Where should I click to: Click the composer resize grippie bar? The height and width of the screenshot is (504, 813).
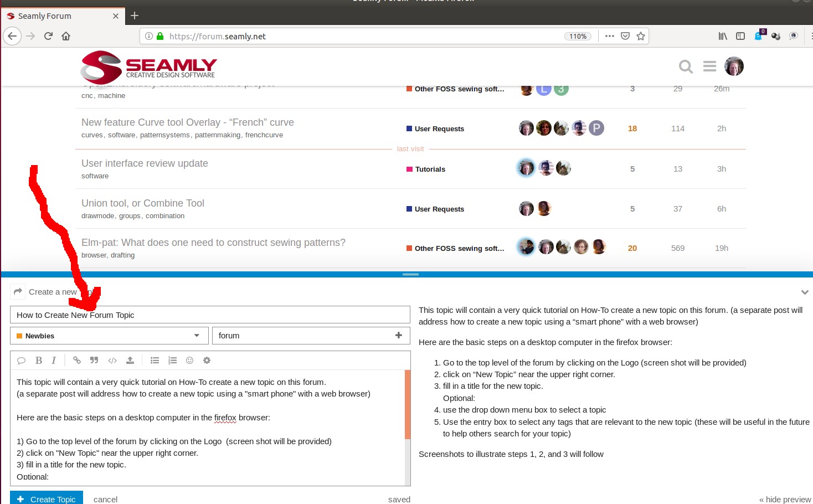click(410, 274)
